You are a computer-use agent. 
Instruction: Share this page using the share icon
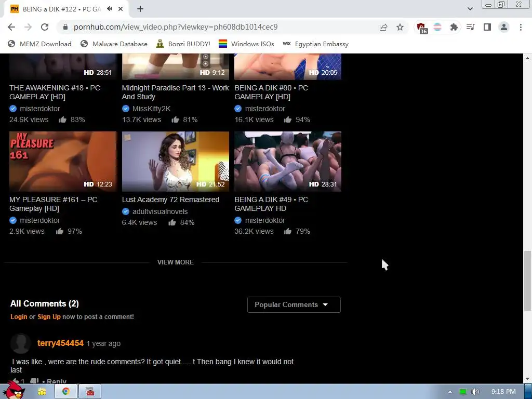coord(383,27)
